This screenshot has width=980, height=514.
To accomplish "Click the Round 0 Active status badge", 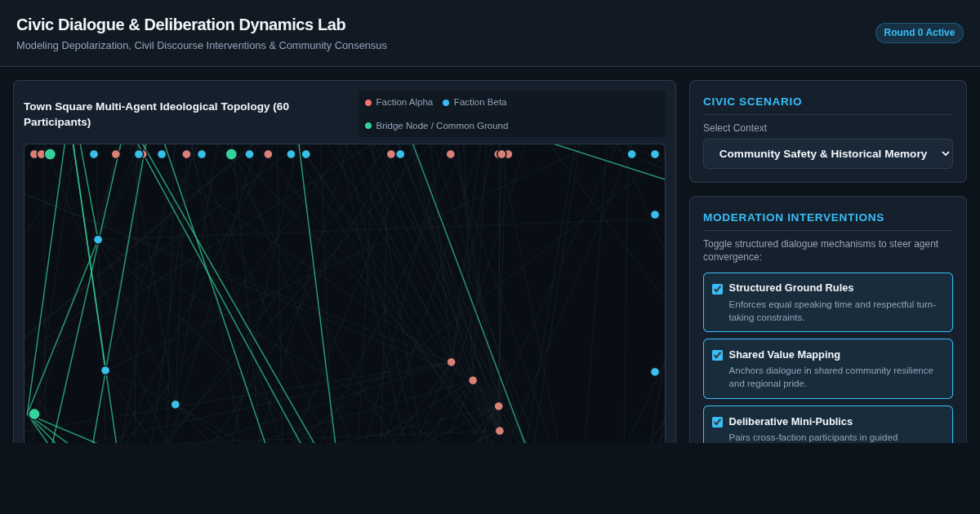I will tap(920, 33).
